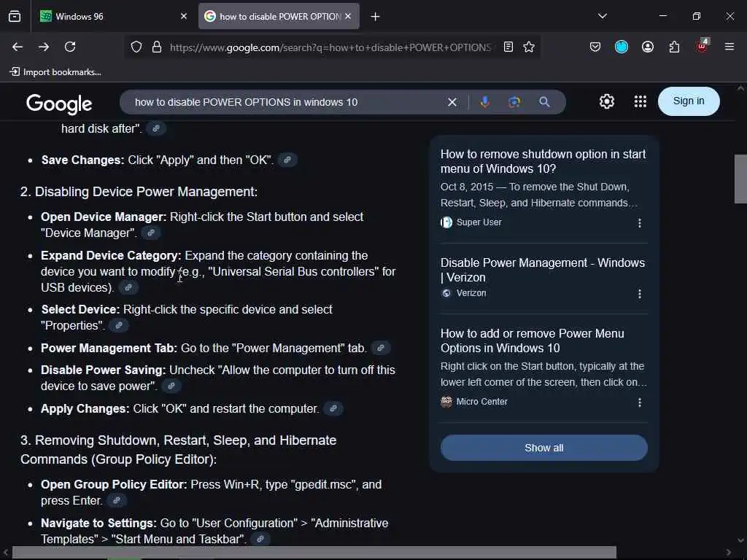Open the Firefox account icon
747x560 pixels.
point(648,47)
